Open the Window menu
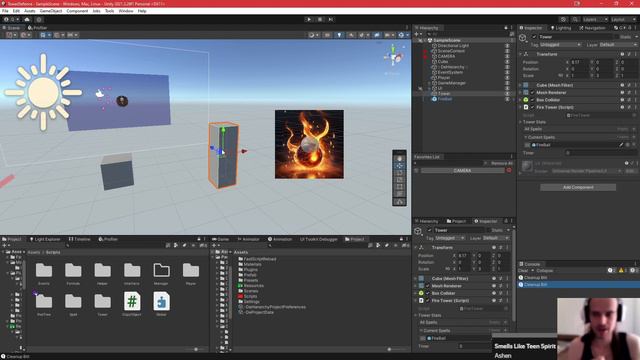Viewport: 640px width, 360px height. [126, 11]
